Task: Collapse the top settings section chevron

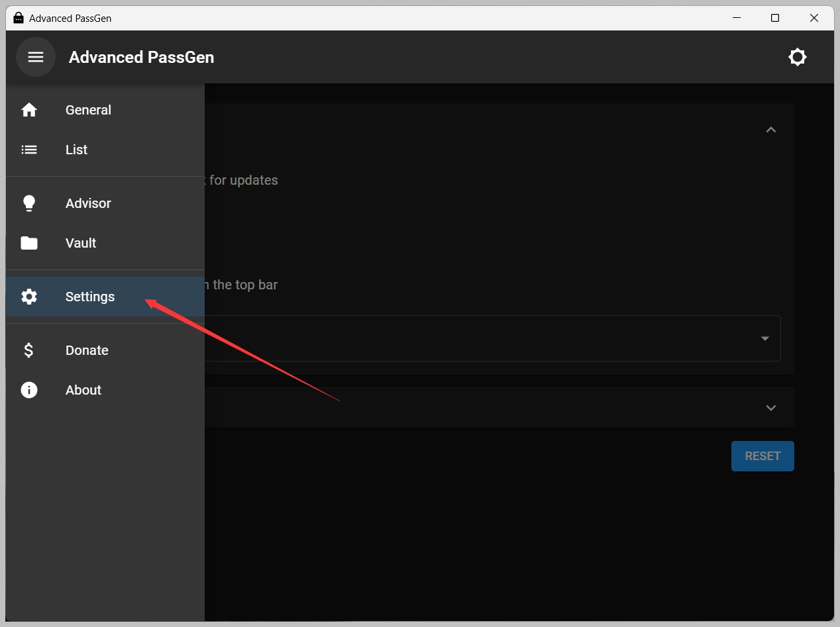Action: [x=770, y=130]
